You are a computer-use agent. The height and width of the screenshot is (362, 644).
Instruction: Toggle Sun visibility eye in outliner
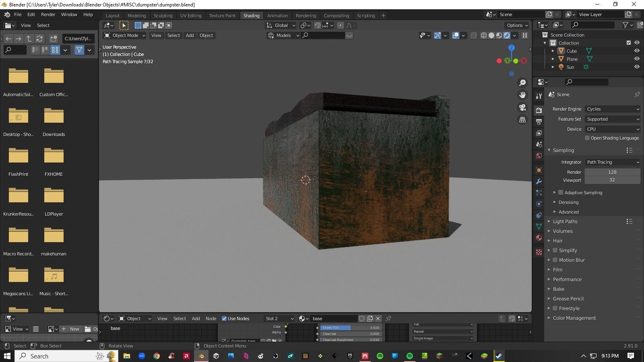tap(637, 67)
